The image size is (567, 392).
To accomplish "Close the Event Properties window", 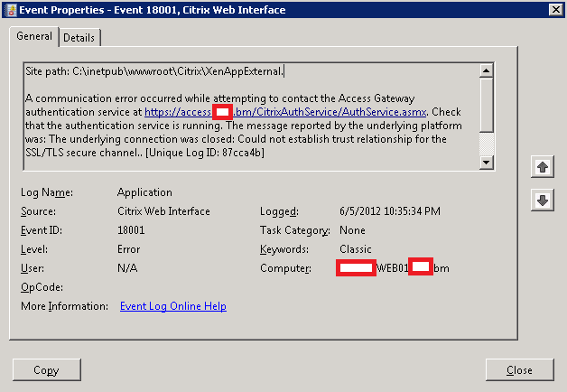I will (556, 9).
